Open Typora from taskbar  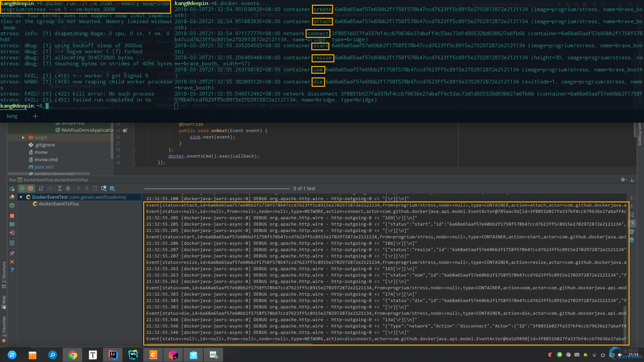[93, 355]
